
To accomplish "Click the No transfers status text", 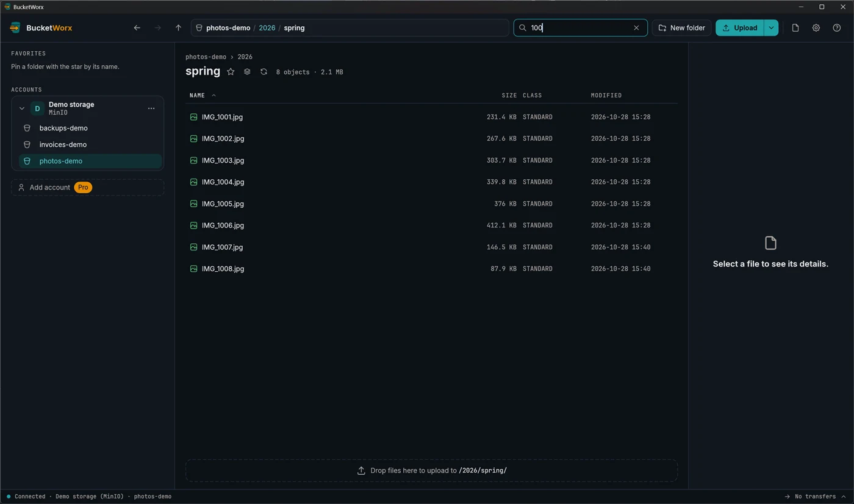I will coord(815,497).
